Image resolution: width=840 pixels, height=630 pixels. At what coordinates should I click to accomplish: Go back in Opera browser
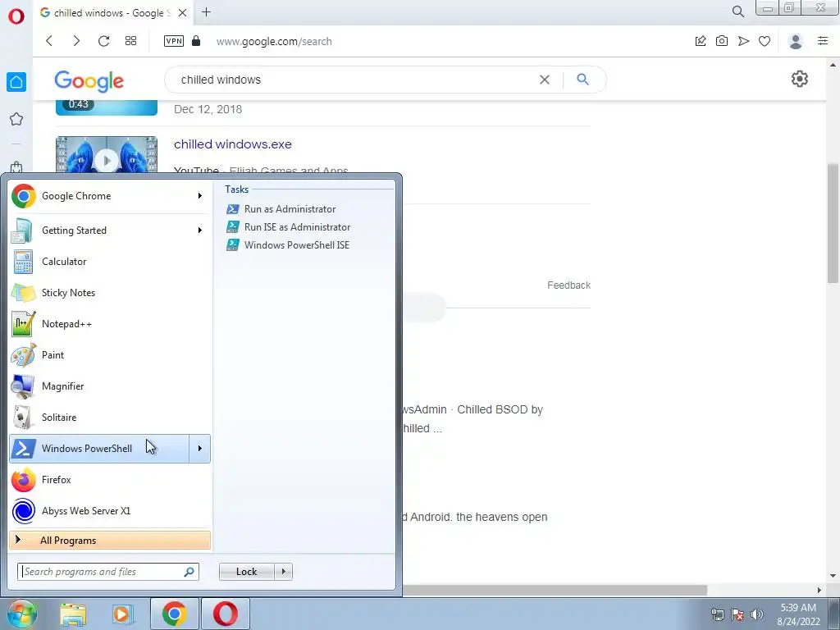click(x=49, y=41)
